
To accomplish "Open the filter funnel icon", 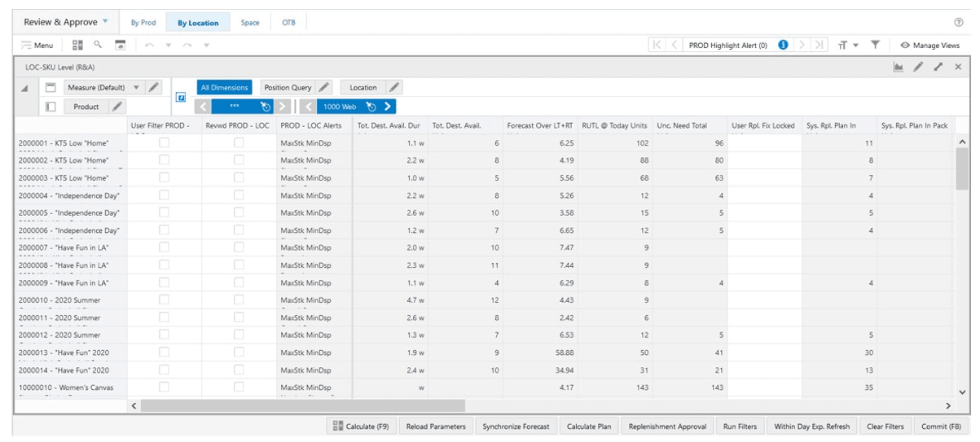I will coord(875,45).
